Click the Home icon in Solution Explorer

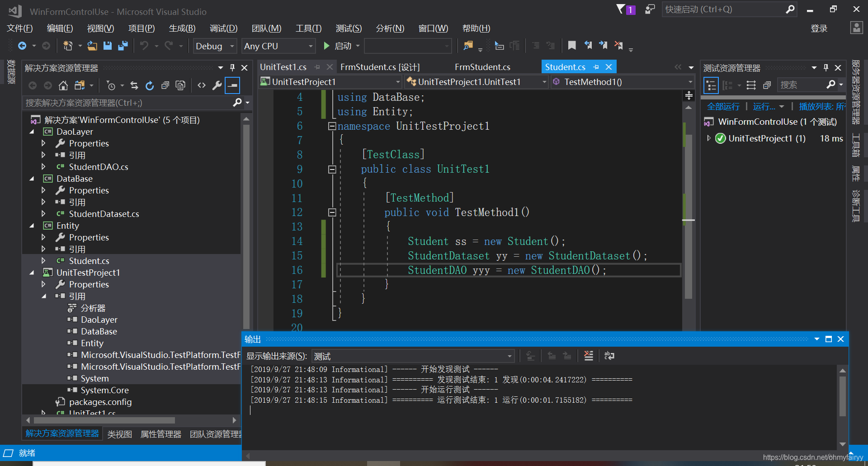[63, 85]
